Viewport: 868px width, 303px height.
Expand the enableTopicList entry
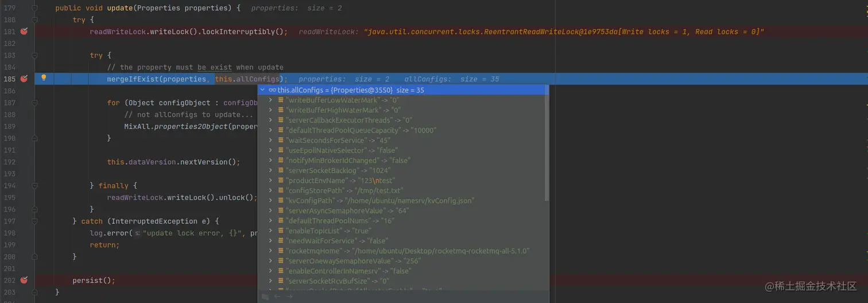(271, 231)
